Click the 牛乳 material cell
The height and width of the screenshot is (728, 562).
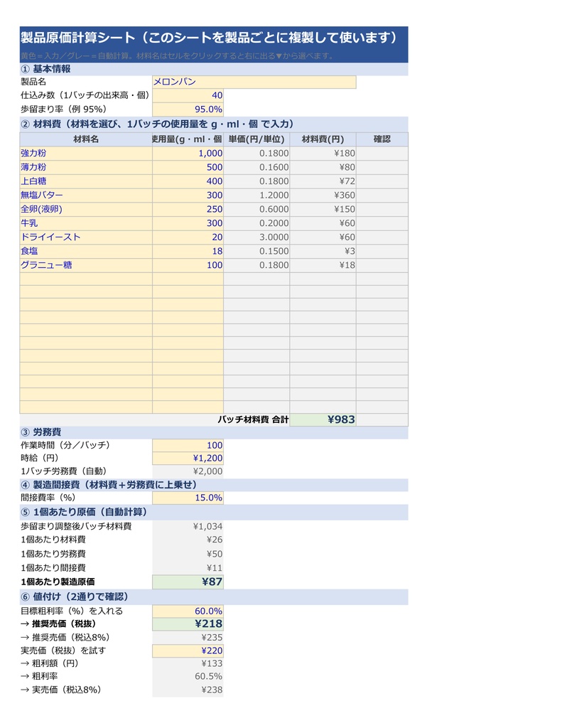86,223
